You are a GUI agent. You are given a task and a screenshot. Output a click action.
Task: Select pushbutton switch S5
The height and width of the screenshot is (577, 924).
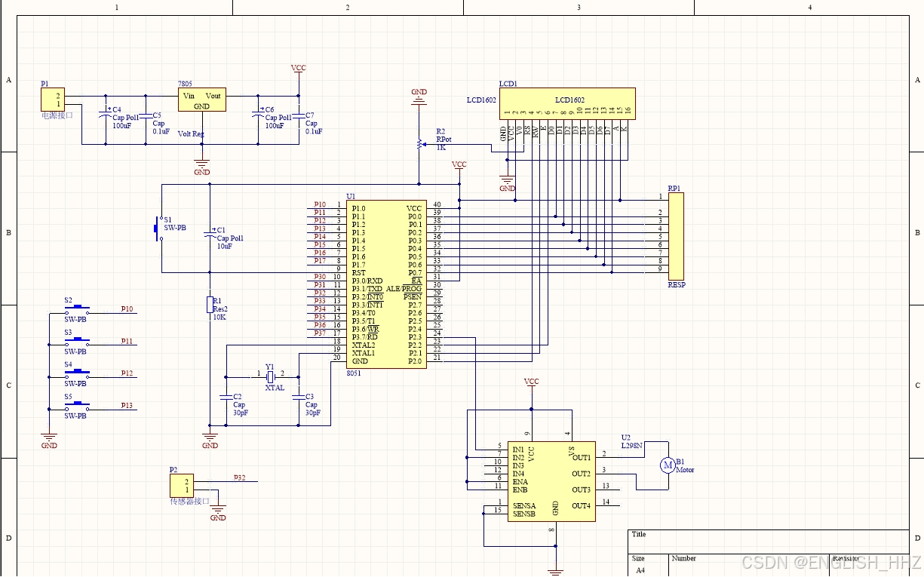click(x=76, y=406)
